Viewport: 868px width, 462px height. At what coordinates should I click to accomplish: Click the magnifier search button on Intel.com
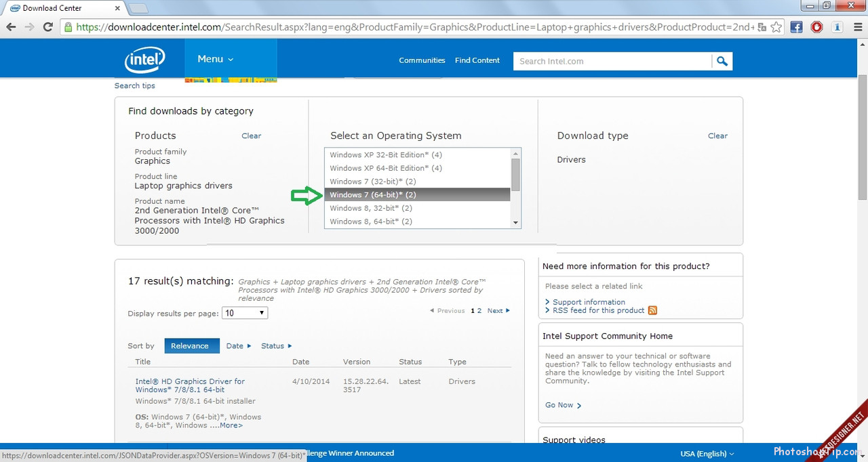click(x=722, y=61)
